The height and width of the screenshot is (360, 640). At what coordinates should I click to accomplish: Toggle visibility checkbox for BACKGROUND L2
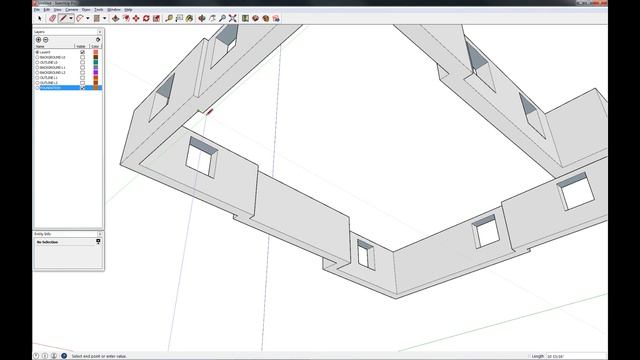click(x=82, y=73)
